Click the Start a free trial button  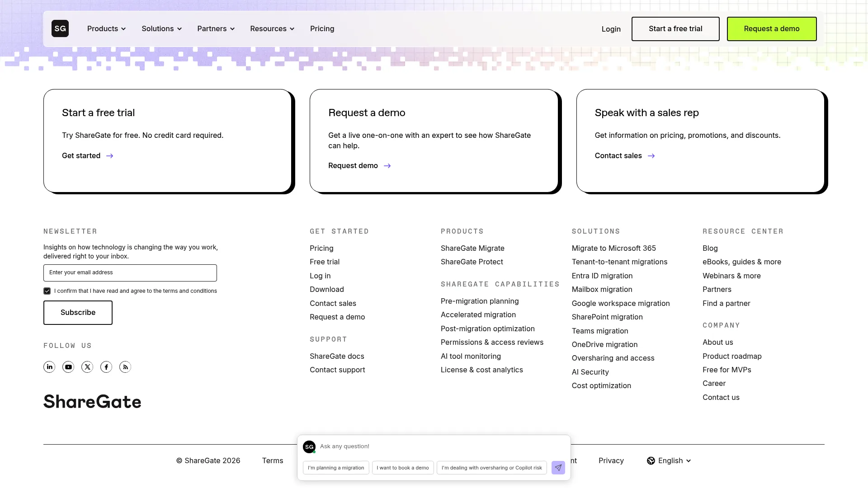click(675, 29)
